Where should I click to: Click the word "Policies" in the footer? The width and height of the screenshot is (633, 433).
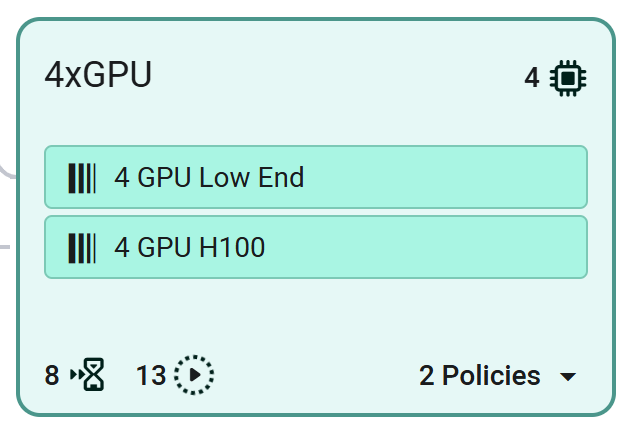[491, 376]
